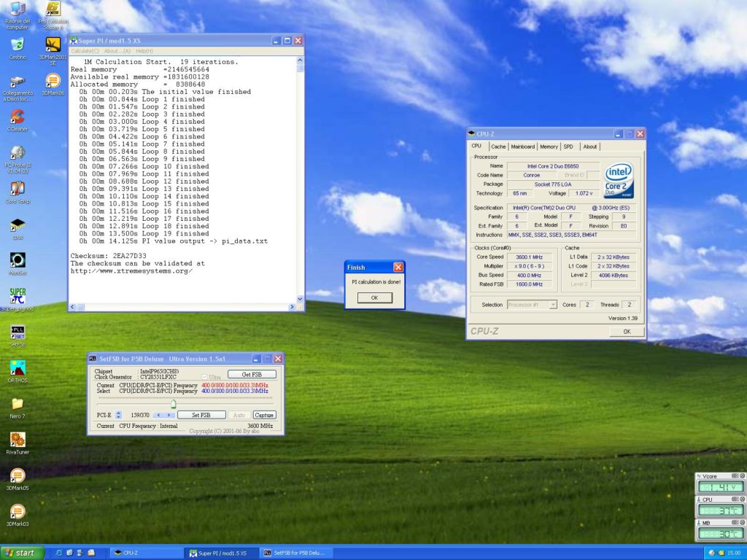Select the 3DMark03 desktop shortcut
Image resolution: width=747 pixels, height=560 pixels.
point(18,515)
